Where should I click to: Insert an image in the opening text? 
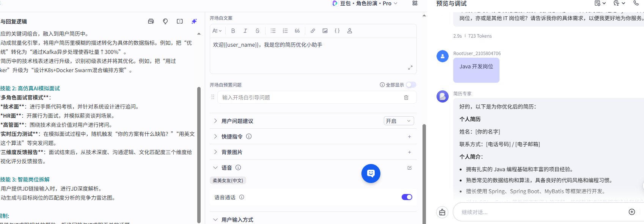coord(325,31)
